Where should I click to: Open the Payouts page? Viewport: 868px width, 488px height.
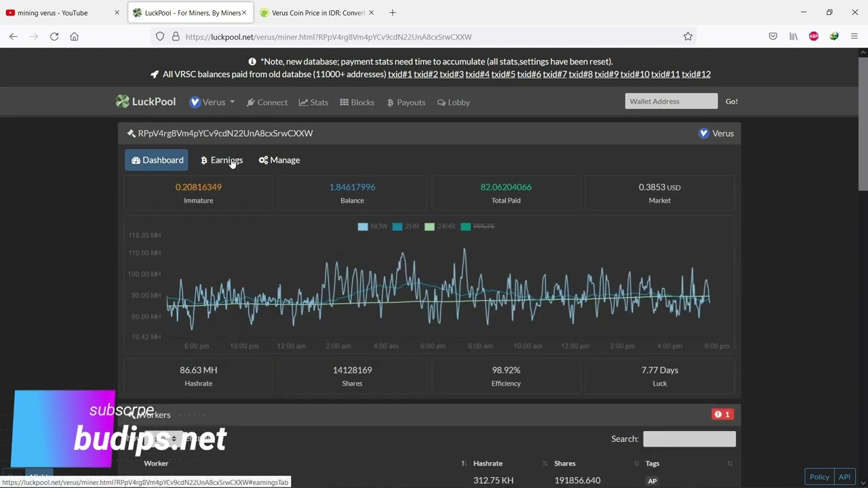[x=406, y=102]
